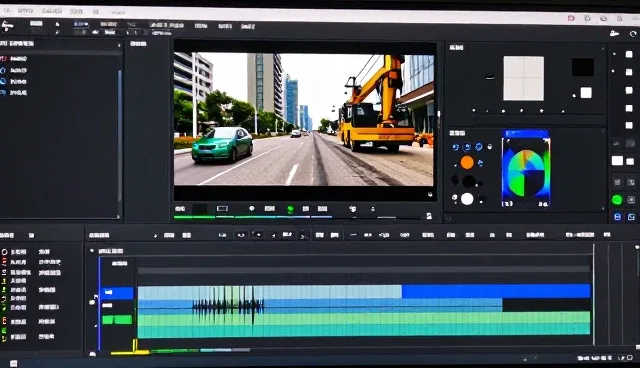The width and height of the screenshot is (640, 368).
Task: Select the black clip segment beside the waveform track
Action: (x=546, y=305)
